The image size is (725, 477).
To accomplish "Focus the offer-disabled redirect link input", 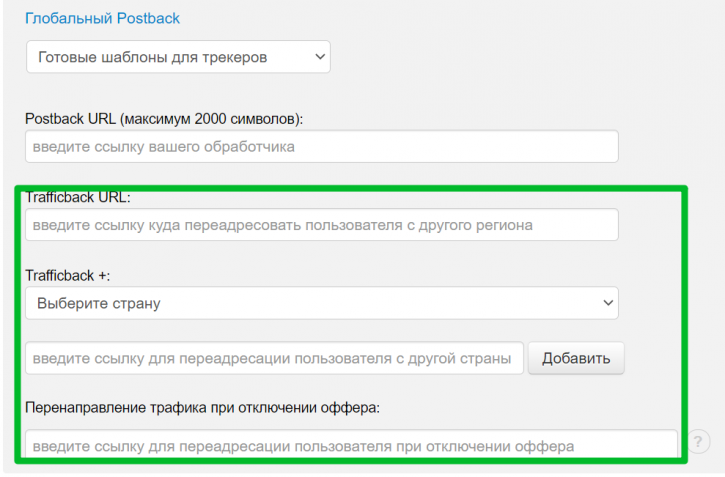I will click(x=351, y=445).
